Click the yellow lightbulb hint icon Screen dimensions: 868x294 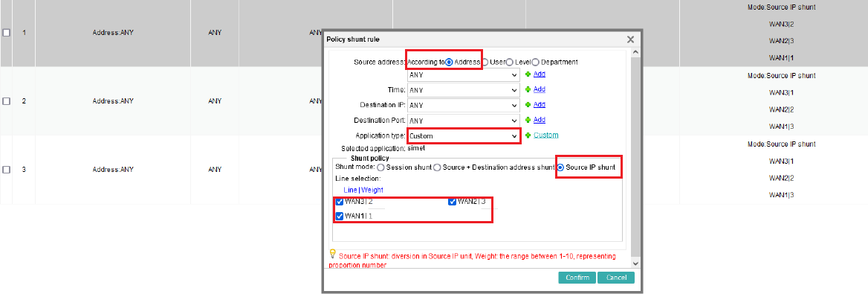[x=333, y=254]
